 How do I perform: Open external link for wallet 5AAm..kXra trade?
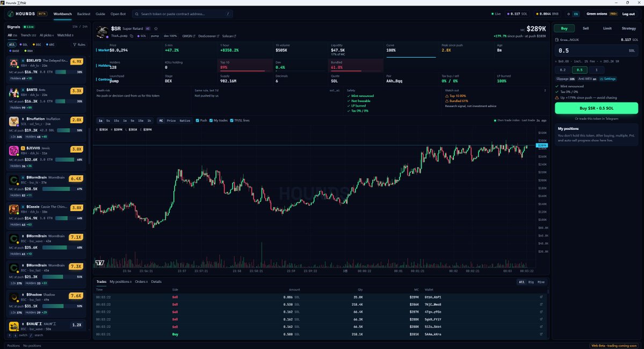tap(541, 334)
